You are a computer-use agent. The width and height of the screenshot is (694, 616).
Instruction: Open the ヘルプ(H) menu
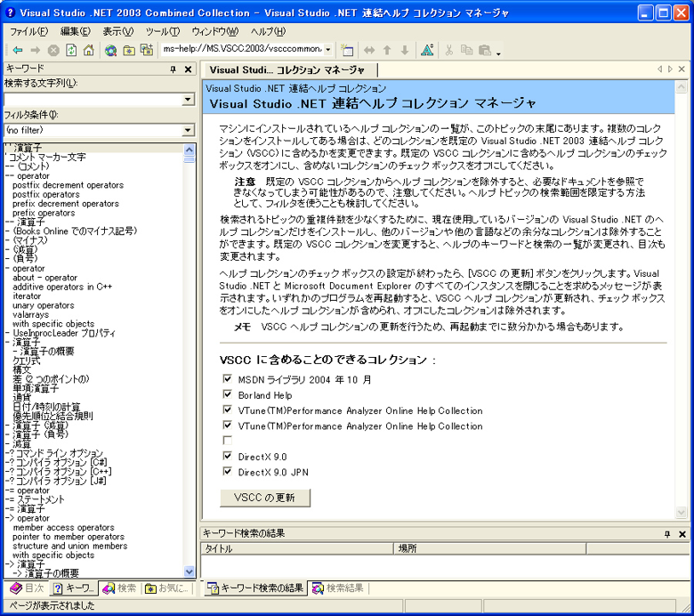pyautogui.click(x=268, y=31)
